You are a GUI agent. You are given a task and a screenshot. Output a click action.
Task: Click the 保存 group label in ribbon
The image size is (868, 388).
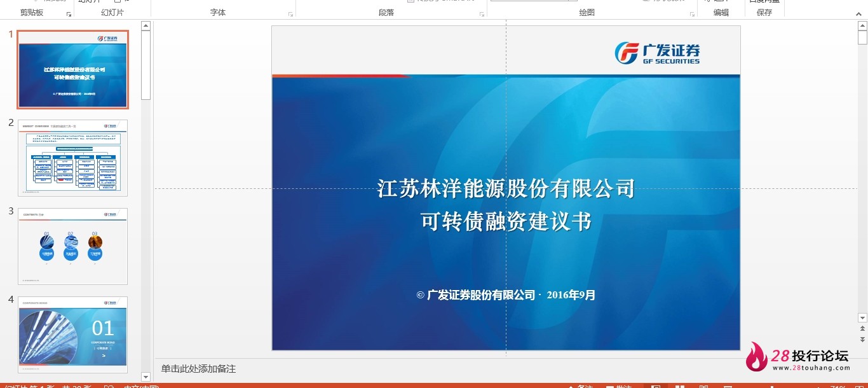point(764,13)
